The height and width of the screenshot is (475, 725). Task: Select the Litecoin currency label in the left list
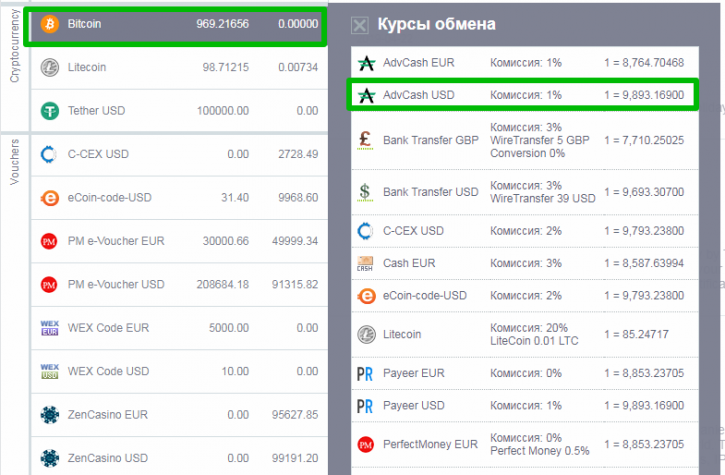87,67
